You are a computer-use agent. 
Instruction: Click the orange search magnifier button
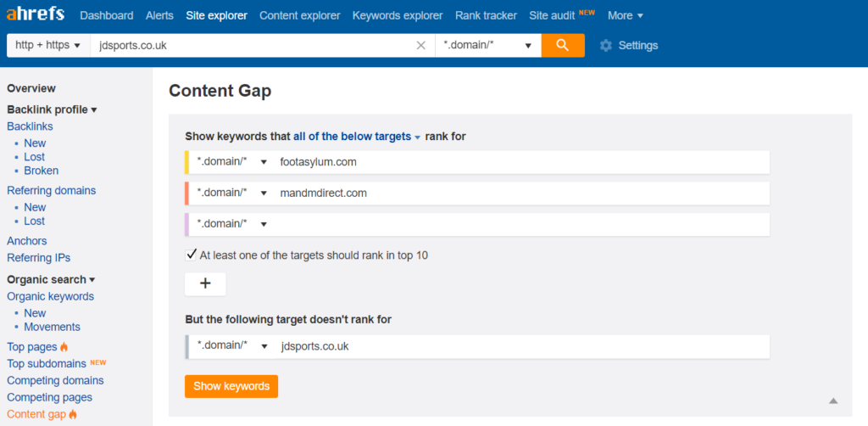[x=563, y=46]
